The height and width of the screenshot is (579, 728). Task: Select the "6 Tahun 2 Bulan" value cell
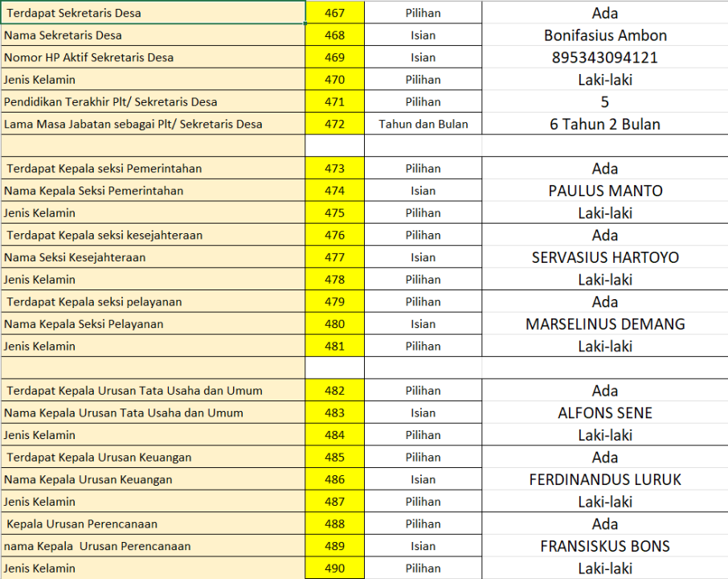click(x=604, y=125)
